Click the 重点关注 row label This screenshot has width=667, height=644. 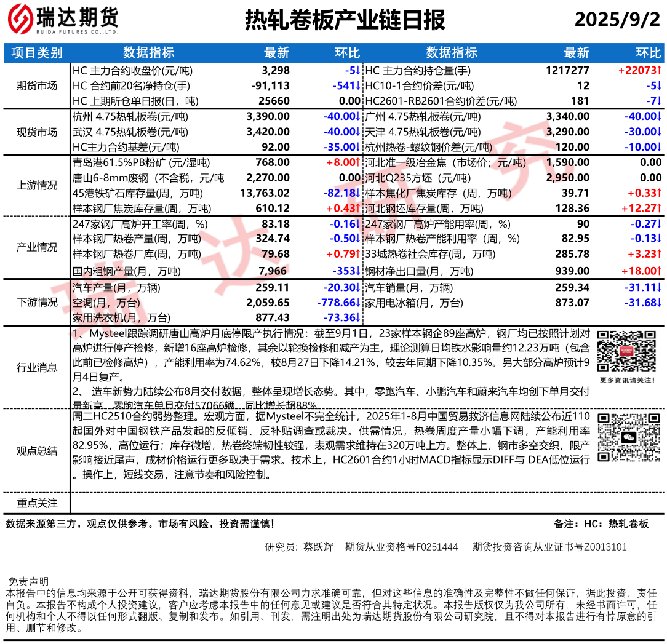tap(37, 503)
